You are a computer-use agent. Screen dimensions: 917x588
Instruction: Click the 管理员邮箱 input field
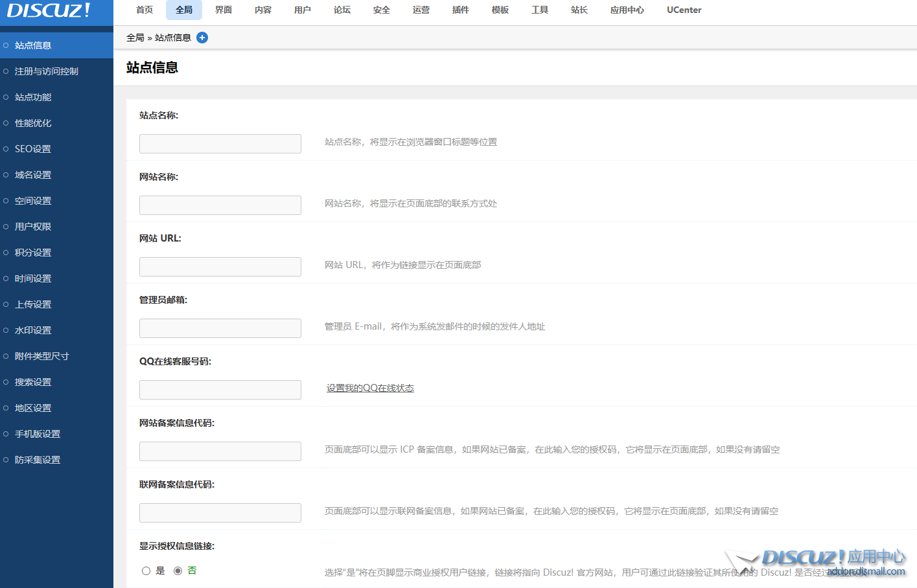pos(220,328)
